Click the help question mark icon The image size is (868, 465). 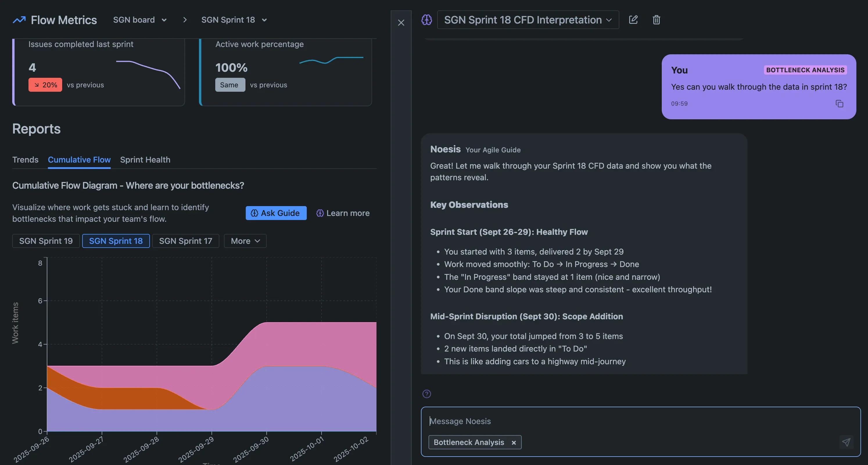[x=426, y=394]
